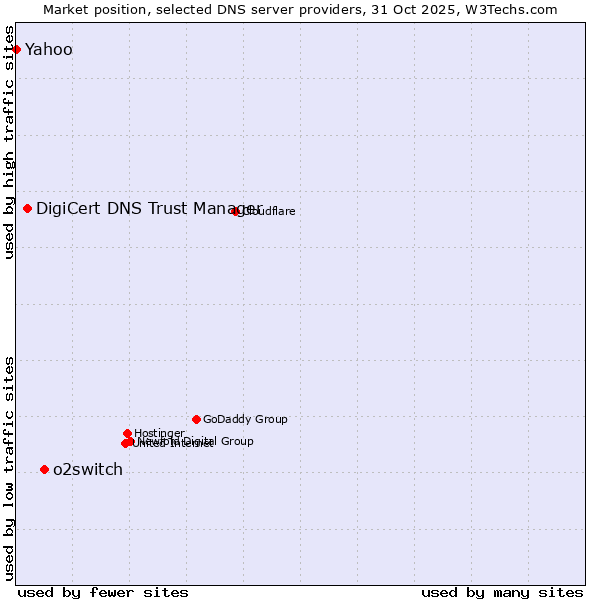Click the red Yahoo data point
Screen dimensions: 600x600
point(16,49)
